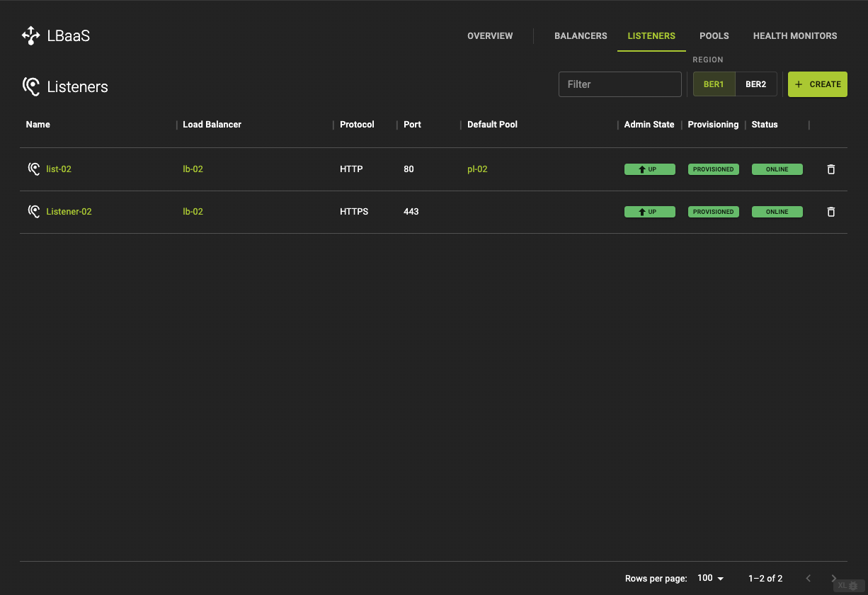The width and height of the screenshot is (868, 595).
Task: Click the HTTP protocol cell
Action: [351, 169]
